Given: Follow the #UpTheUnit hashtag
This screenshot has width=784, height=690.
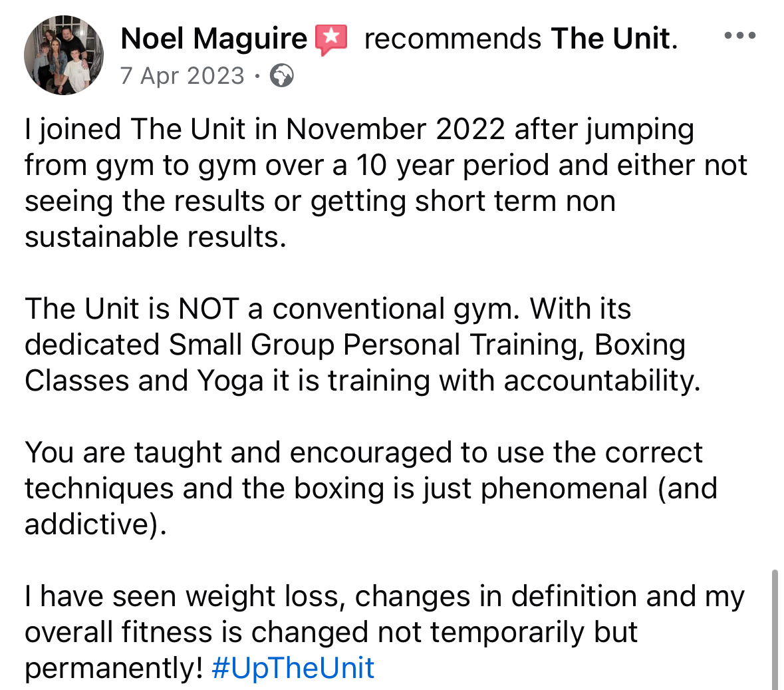Looking at the screenshot, I should coord(293,668).
